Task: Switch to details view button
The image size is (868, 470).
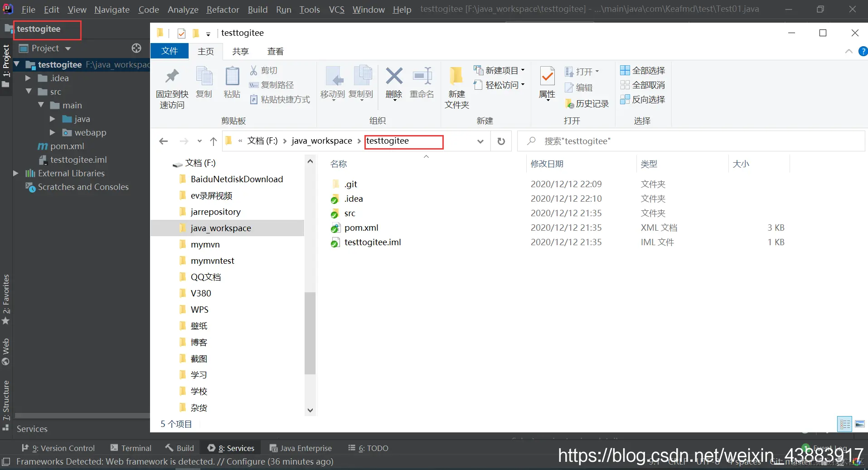Action: pyautogui.click(x=845, y=424)
